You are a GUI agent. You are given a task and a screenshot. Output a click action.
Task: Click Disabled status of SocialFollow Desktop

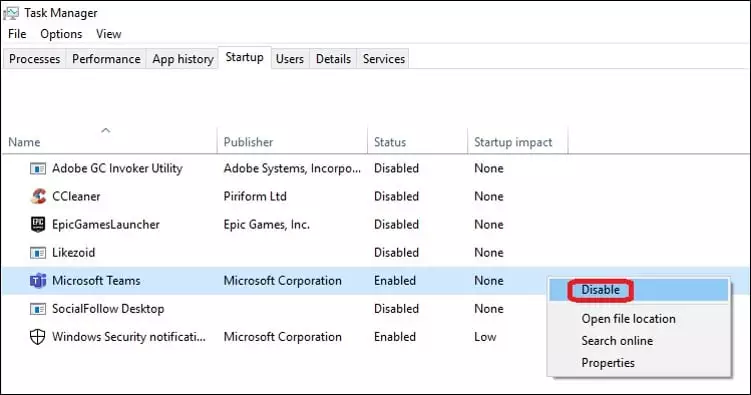[396, 309]
